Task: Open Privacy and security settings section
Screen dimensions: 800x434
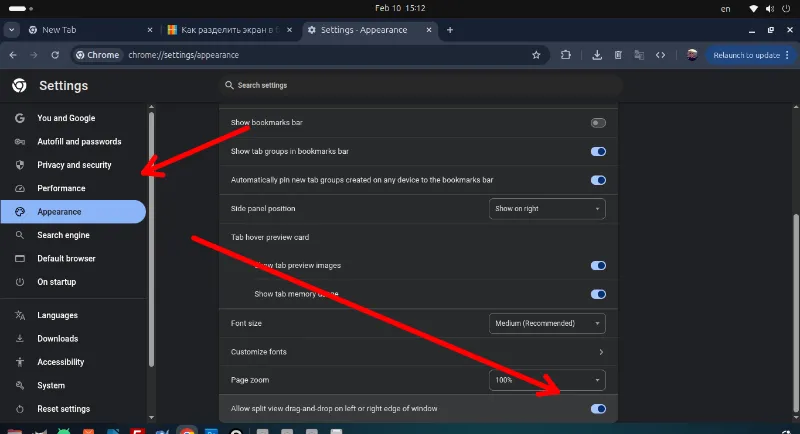Action: point(74,165)
